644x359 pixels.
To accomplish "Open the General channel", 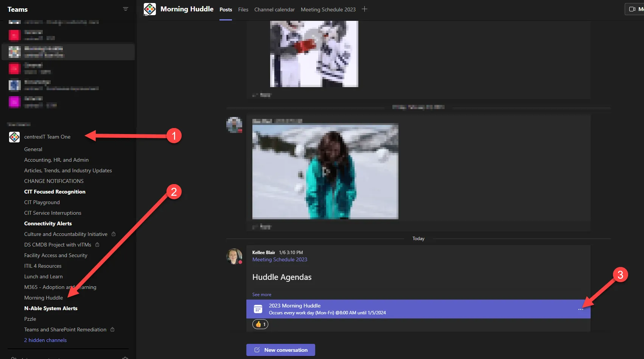I will click(x=33, y=149).
